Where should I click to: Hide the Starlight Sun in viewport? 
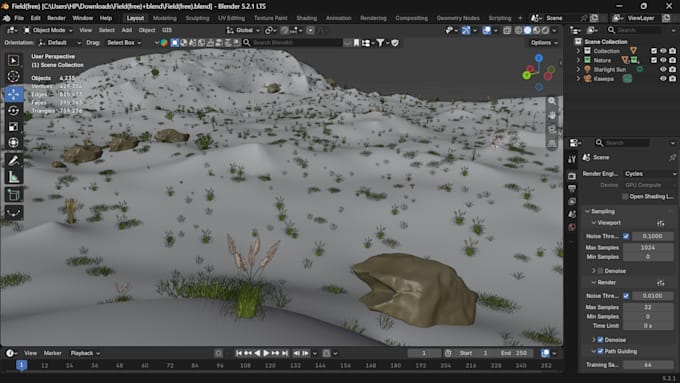click(663, 69)
